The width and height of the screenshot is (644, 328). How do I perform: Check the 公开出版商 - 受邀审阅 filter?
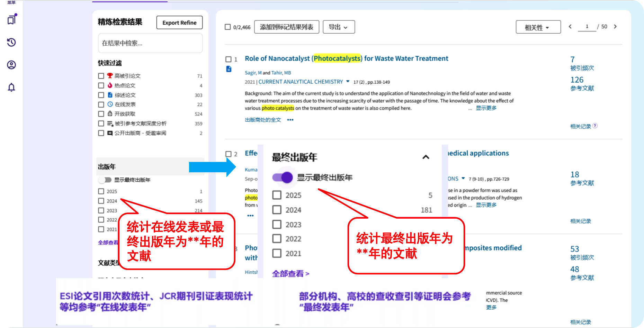pyautogui.click(x=101, y=133)
